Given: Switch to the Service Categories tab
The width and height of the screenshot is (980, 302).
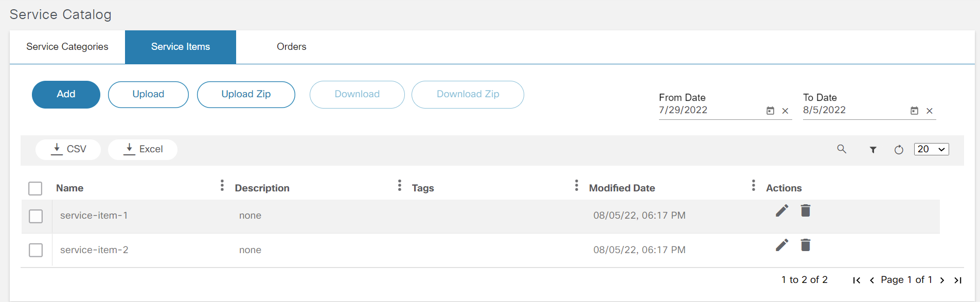Looking at the screenshot, I should [x=67, y=47].
